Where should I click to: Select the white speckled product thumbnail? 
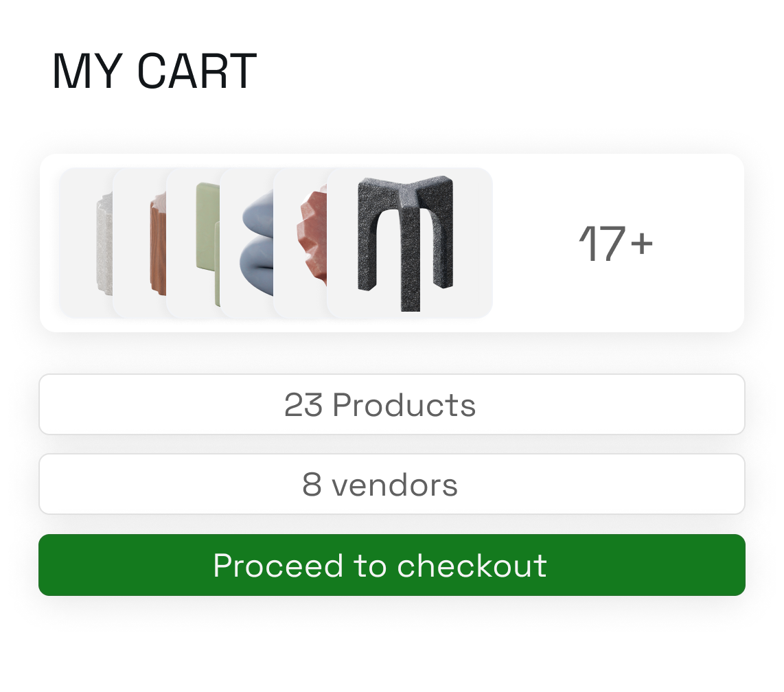point(86,243)
